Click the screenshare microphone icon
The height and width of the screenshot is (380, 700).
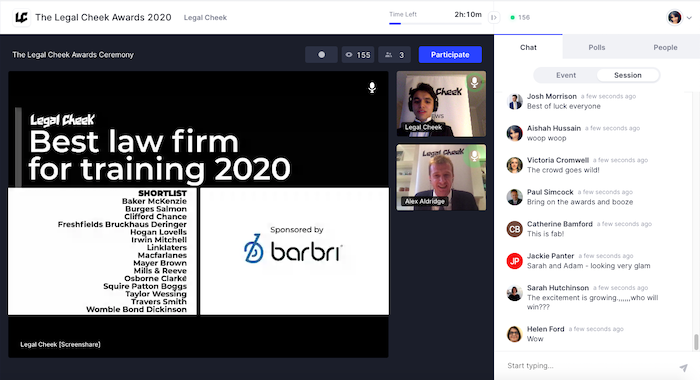tap(372, 88)
